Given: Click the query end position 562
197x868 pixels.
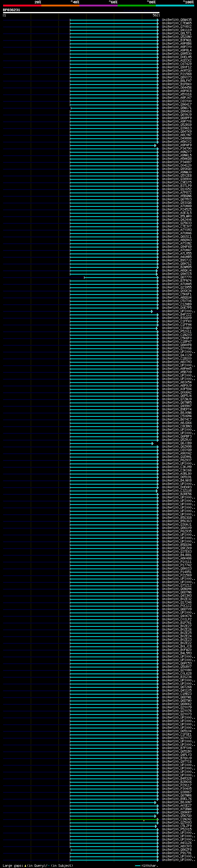Looking at the screenshot, I should point(155,15).
